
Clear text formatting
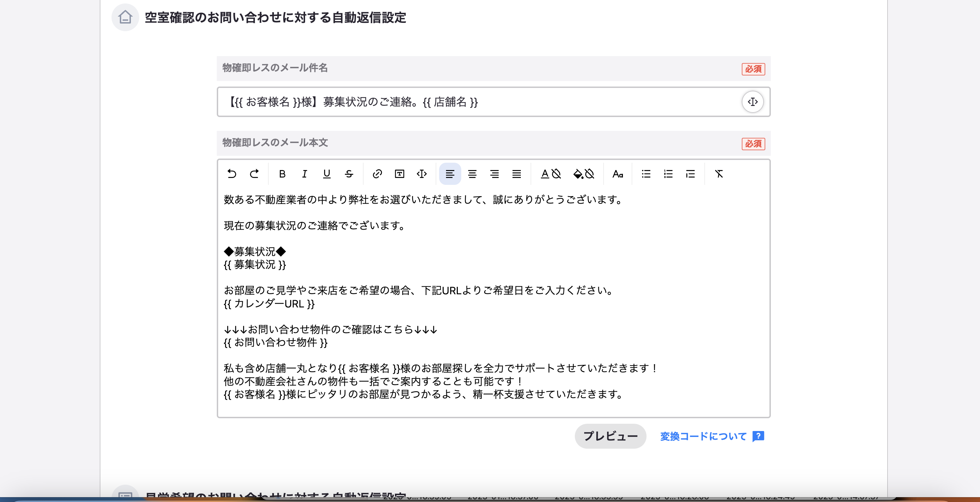[x=719, y=174]
